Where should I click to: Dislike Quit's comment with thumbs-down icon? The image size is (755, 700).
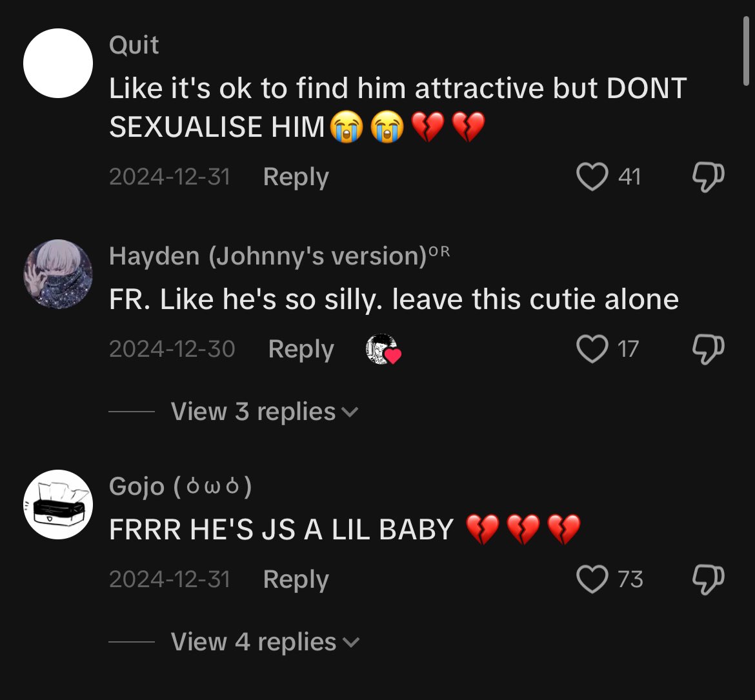tap(708, 177)
